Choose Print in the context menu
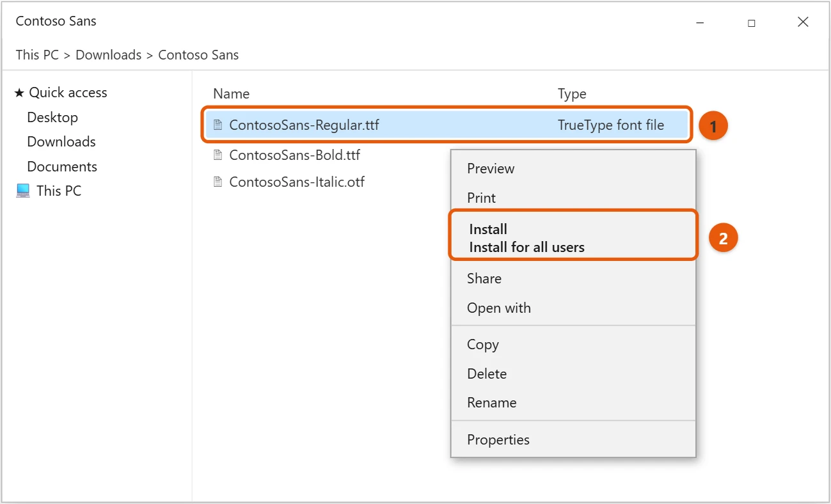The width and height of the screenshot is (831, 504). pos(481,198)
